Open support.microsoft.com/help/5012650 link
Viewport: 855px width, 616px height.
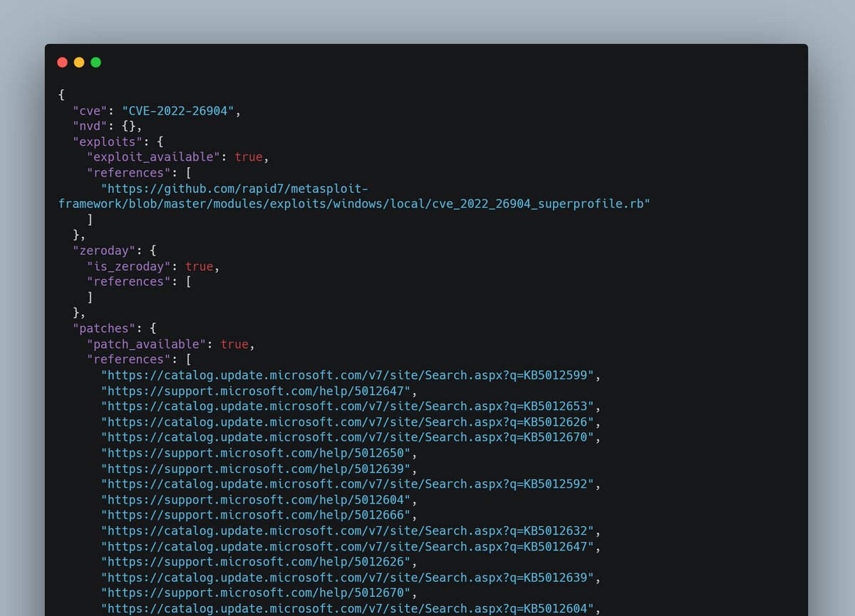click(256, 453)
